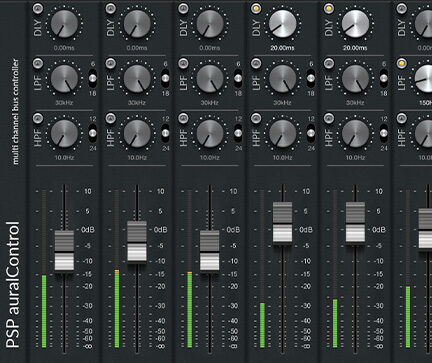Click the LPF knob on channel two
Image resolution: width=432 pixels, height=363 pixels.
[137, 78]
